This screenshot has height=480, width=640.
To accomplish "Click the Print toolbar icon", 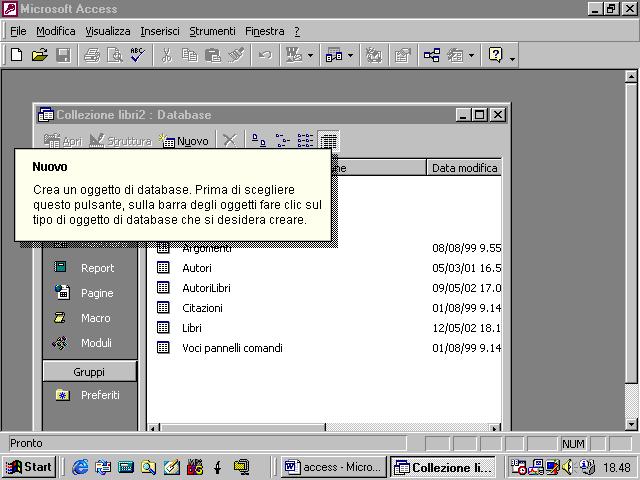I will pos(92,55).
